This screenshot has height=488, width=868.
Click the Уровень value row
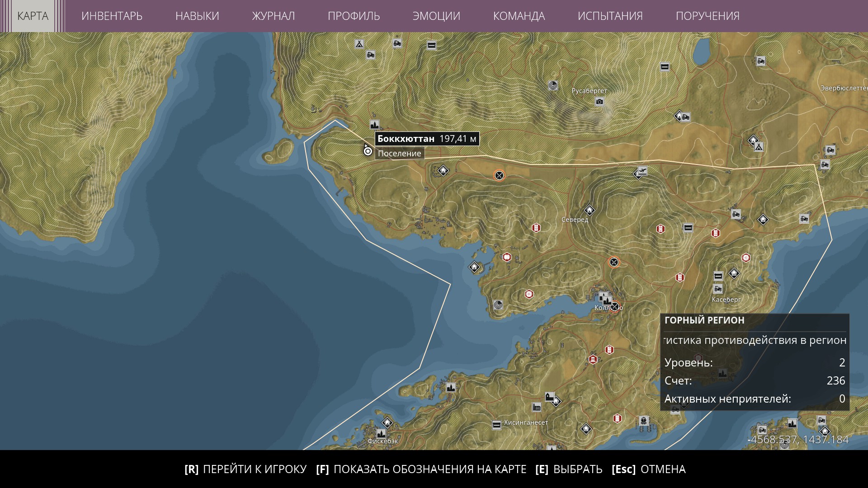pos(755,362)
